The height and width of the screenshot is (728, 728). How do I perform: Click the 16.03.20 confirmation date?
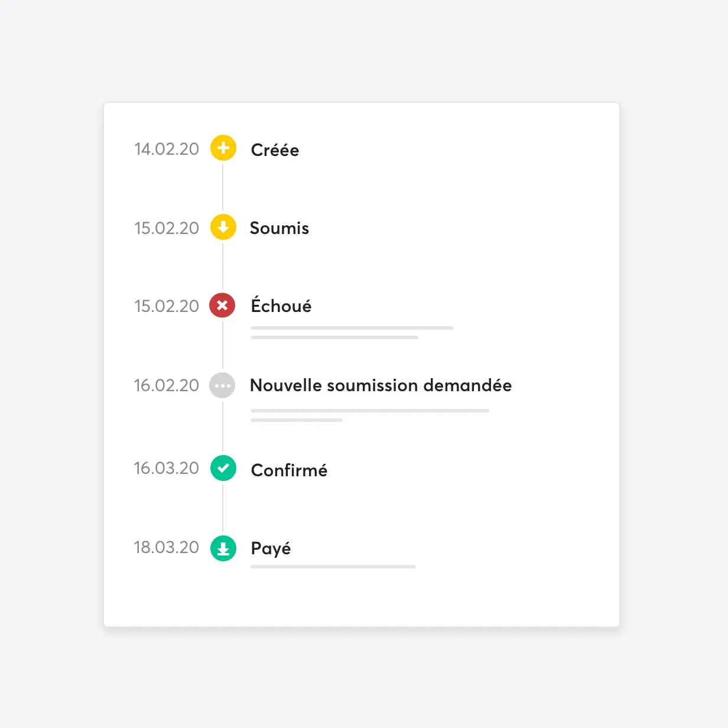167,468
